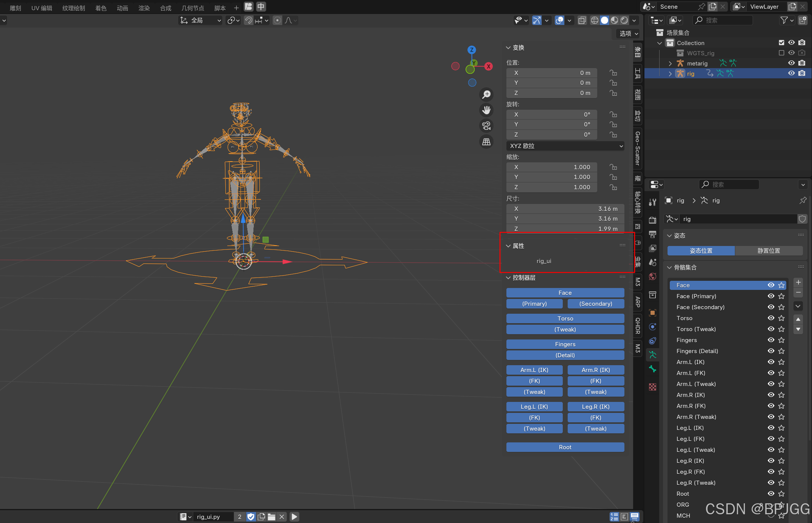The image size is (812, 523).
Task: Lock the X location value
Action: [x=613, y=73]
